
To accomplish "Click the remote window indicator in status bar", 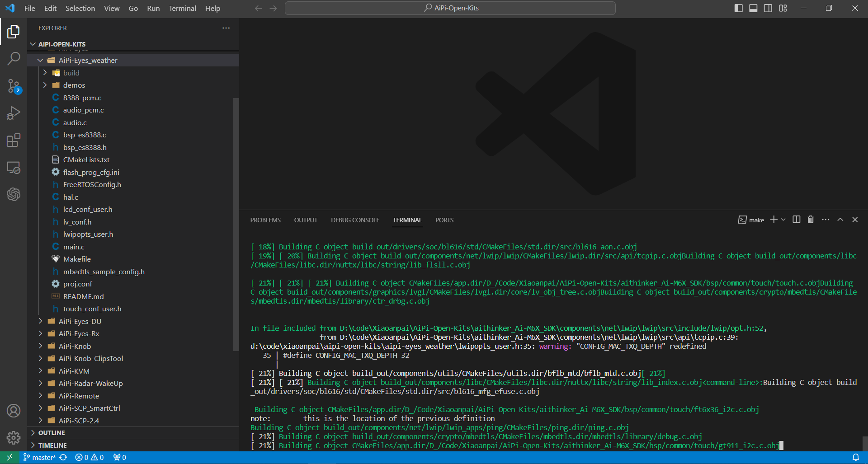I will click(x=9, y=457).
